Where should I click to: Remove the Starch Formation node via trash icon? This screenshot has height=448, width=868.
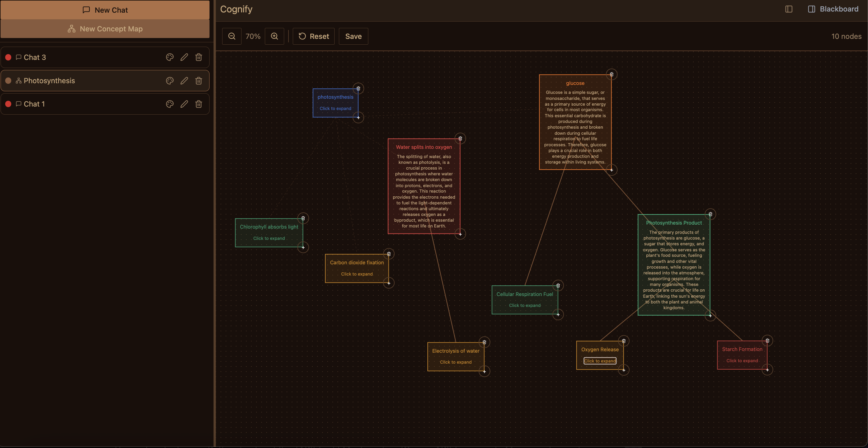[767, 341]
